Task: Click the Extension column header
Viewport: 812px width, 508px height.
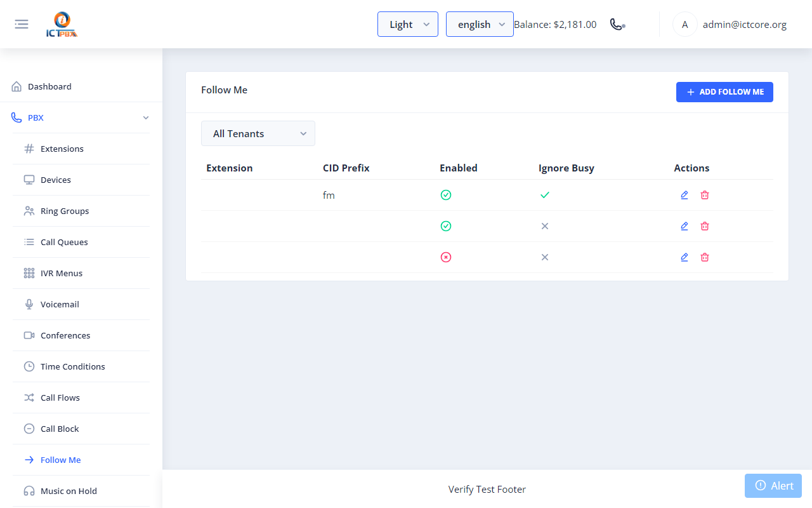Action: 230,168
